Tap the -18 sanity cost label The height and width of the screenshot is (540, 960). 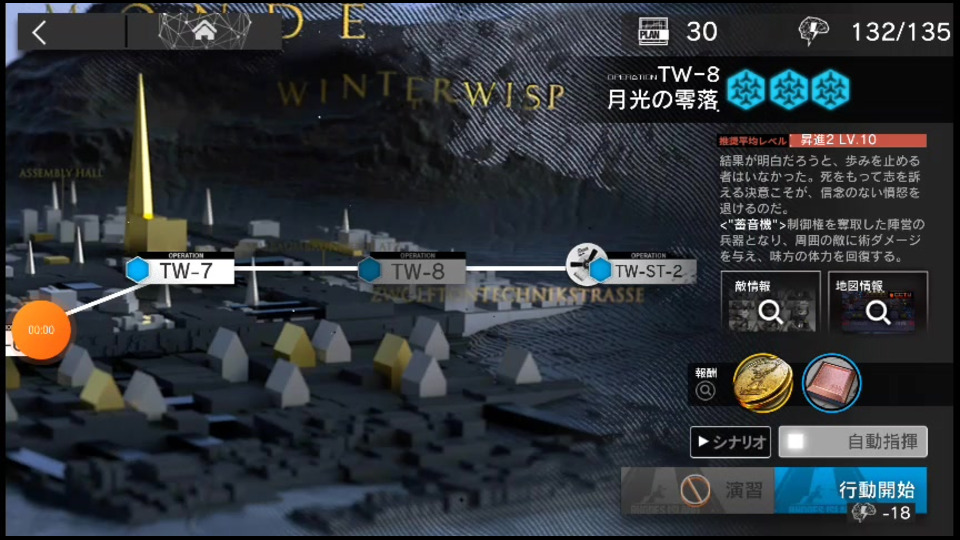(897, 512)
